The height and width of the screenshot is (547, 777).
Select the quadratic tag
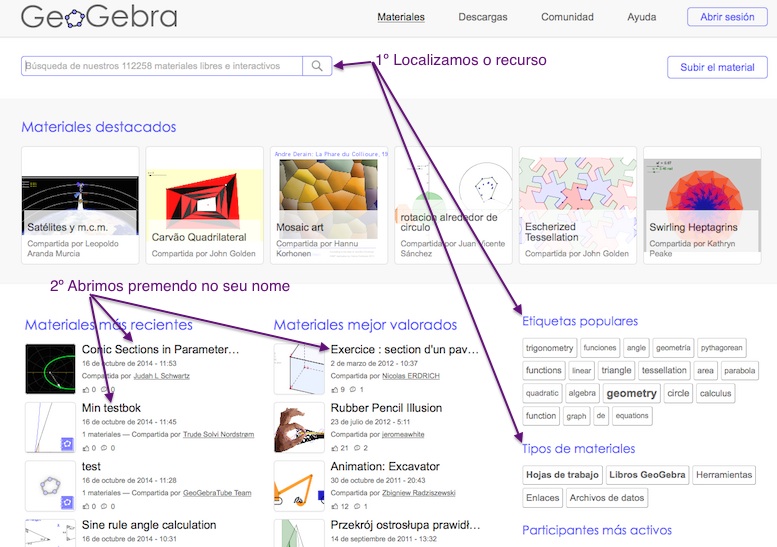coord(542,393)
